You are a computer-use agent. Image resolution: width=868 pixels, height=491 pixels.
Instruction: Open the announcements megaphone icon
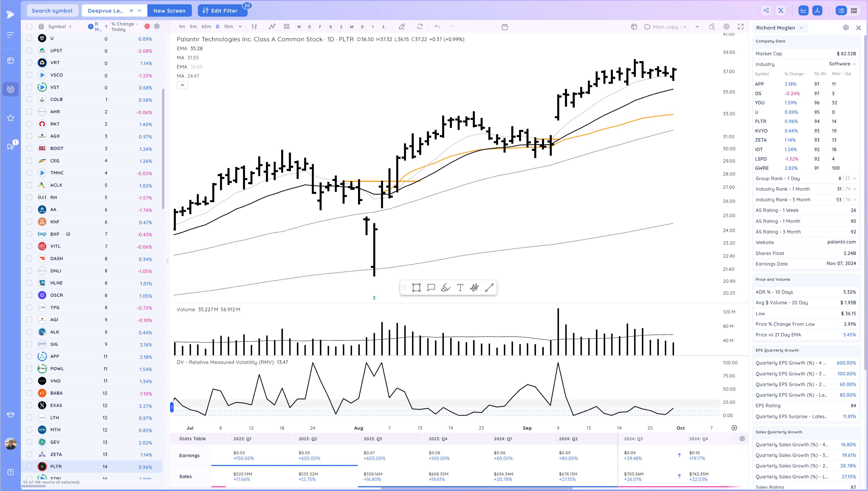point(10,146)
